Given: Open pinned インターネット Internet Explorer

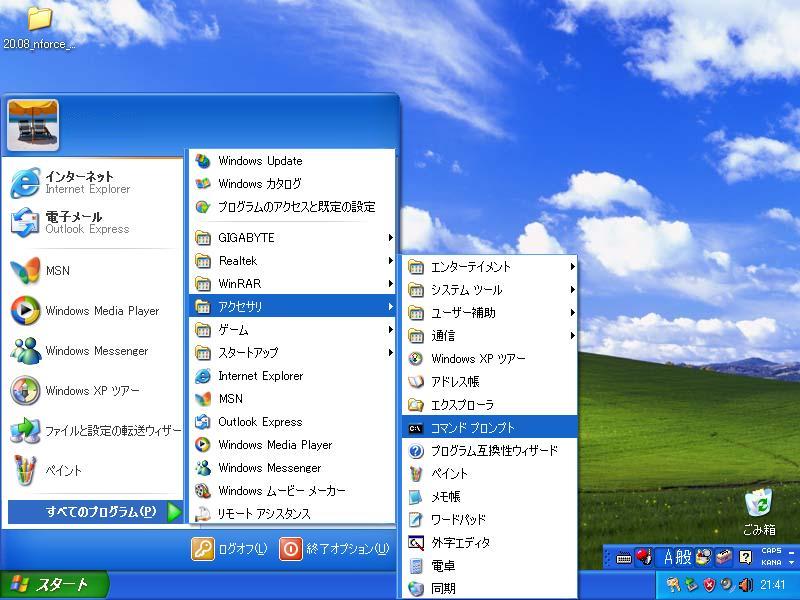Looking at the screenshot, I should click(x=94, y=183).
